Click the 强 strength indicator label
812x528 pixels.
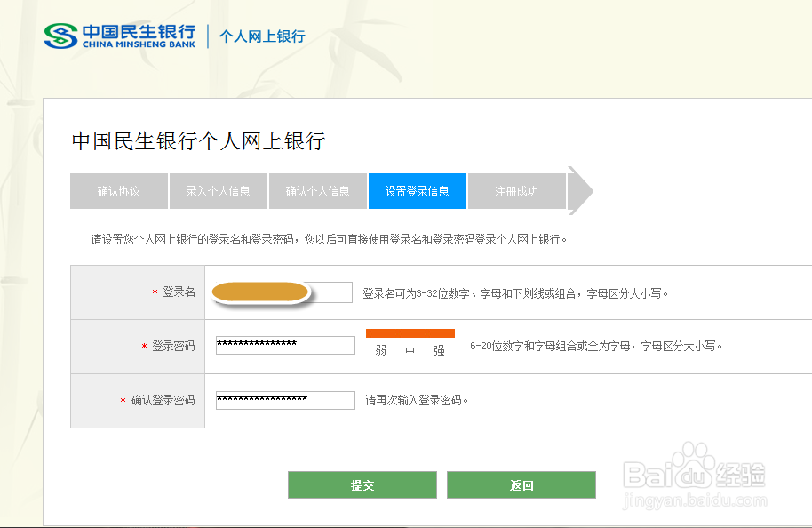point(439,350)
